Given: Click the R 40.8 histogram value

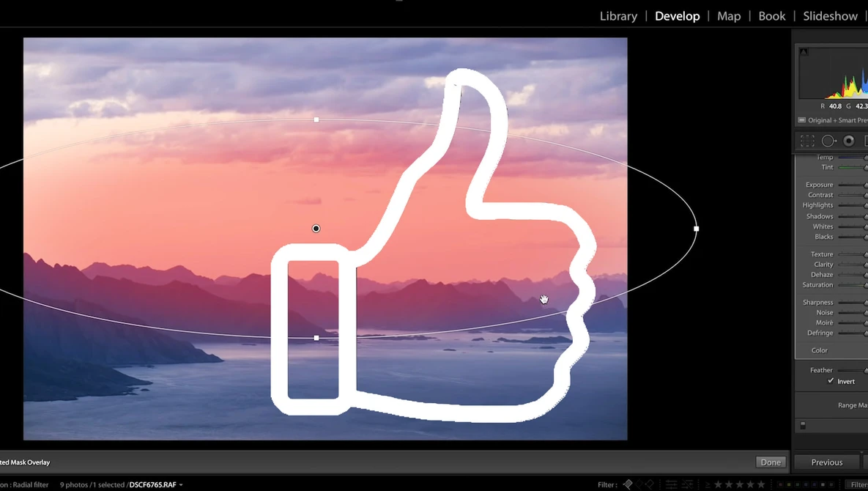Looking at the screenshot, I should [x=831, y=106].
